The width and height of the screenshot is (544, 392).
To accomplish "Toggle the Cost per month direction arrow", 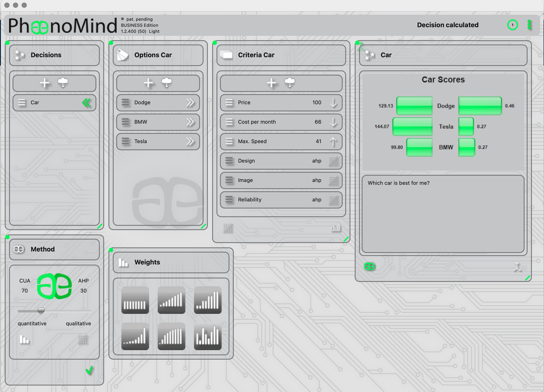I will tap(333, 122).
